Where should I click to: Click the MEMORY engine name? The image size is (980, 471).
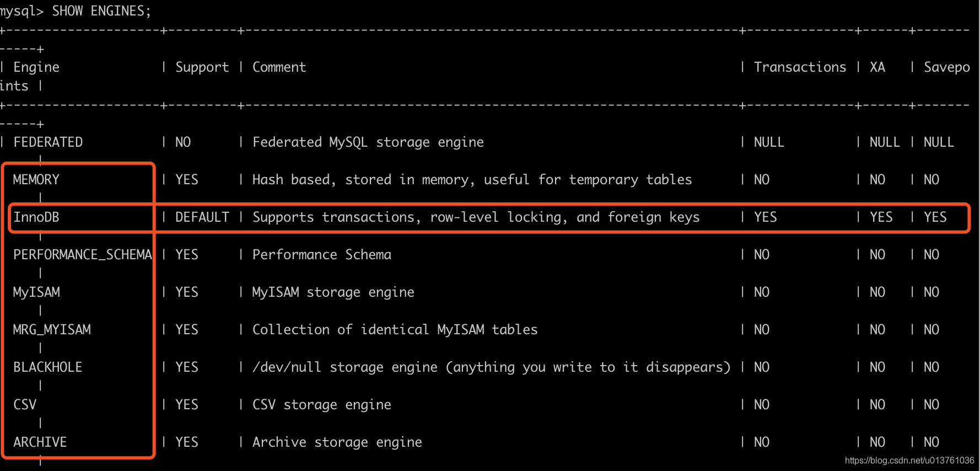pyautogui.click(x=36, y=180)
